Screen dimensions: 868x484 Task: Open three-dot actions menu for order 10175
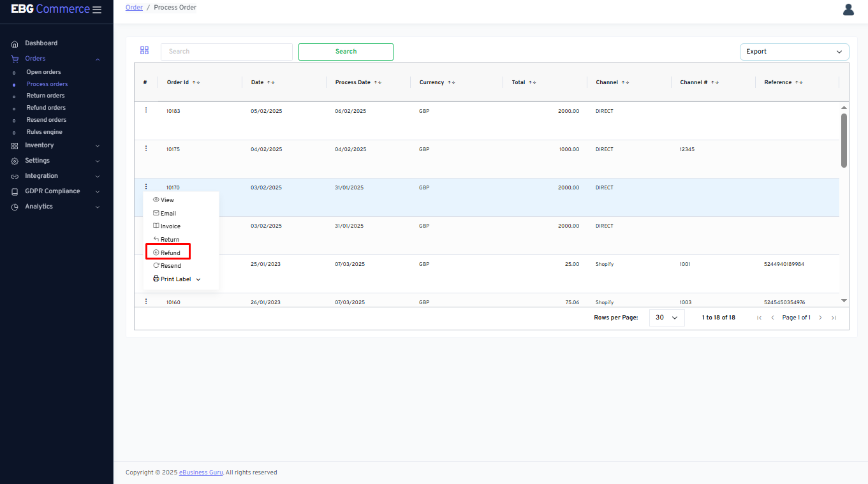tap(146, 149)
